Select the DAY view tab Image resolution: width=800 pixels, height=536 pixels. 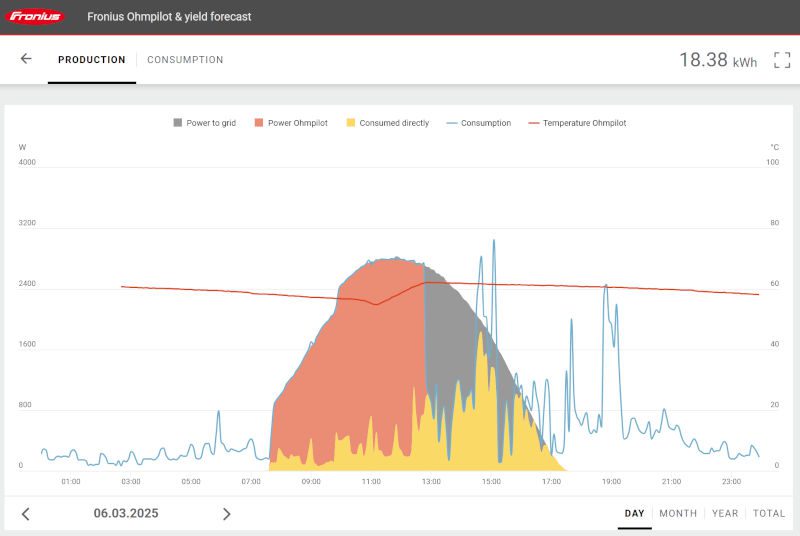634,513
